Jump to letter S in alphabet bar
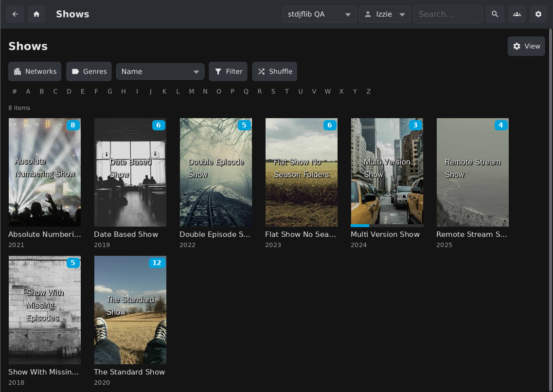This screenshot has width=553, height=392. 273,91
